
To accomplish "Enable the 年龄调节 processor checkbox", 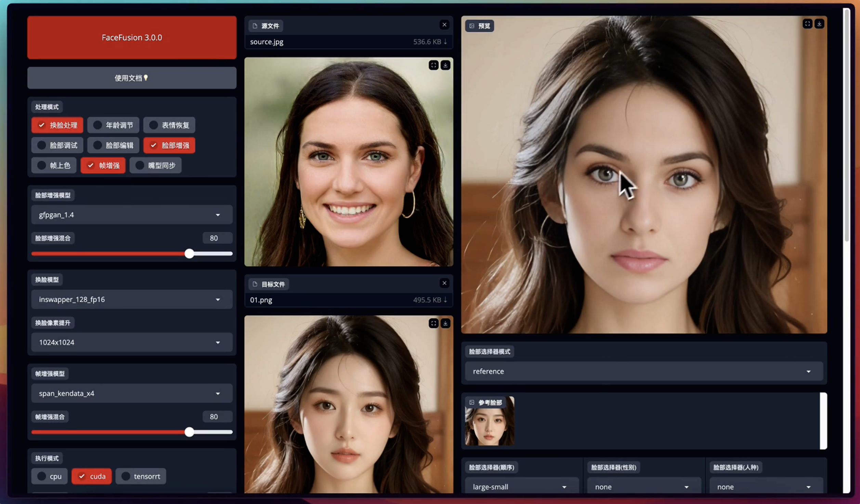I will [x=98, y=125].
